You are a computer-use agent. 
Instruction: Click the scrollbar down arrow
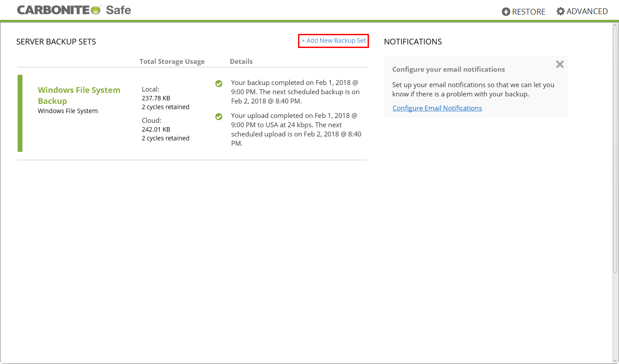tap(615, 360)
